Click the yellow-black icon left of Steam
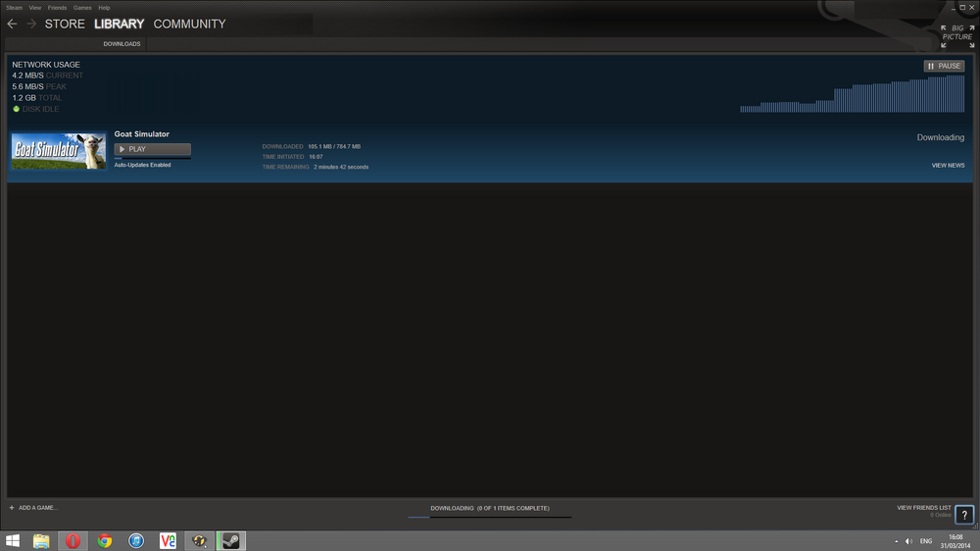 point(199,541)
